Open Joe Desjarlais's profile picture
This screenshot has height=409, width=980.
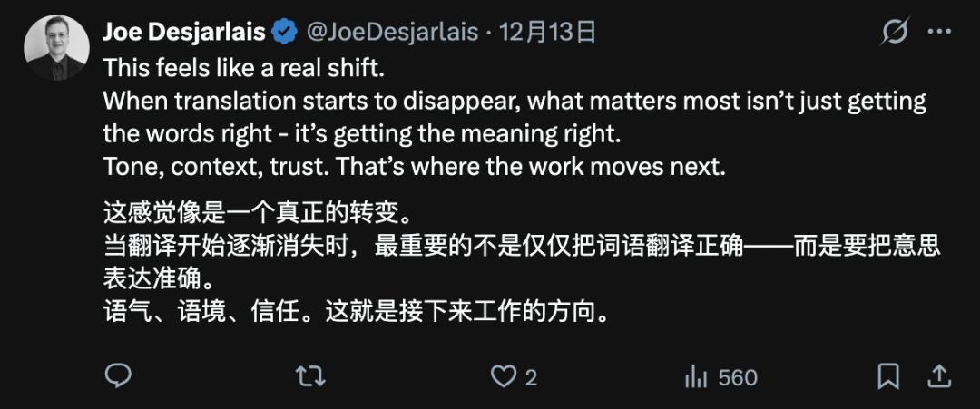pos(56,47)
